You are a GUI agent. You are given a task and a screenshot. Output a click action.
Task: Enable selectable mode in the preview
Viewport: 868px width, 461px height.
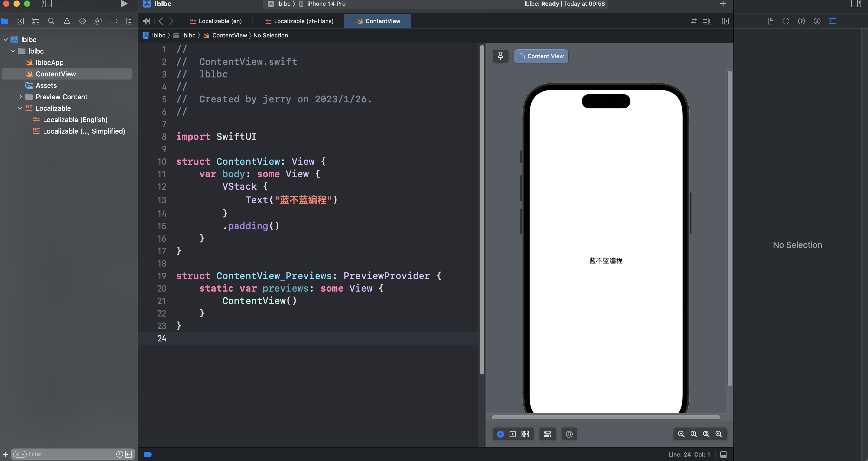(x=513, y=434)
